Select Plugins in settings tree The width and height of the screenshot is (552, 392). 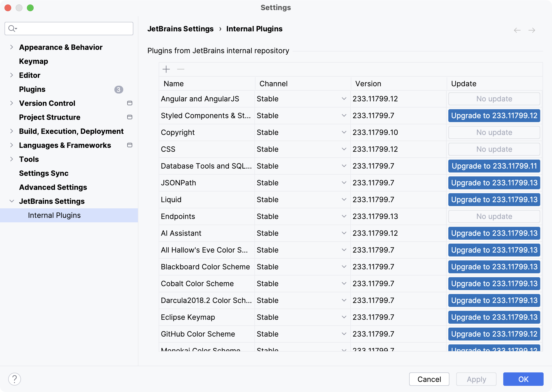32,89
